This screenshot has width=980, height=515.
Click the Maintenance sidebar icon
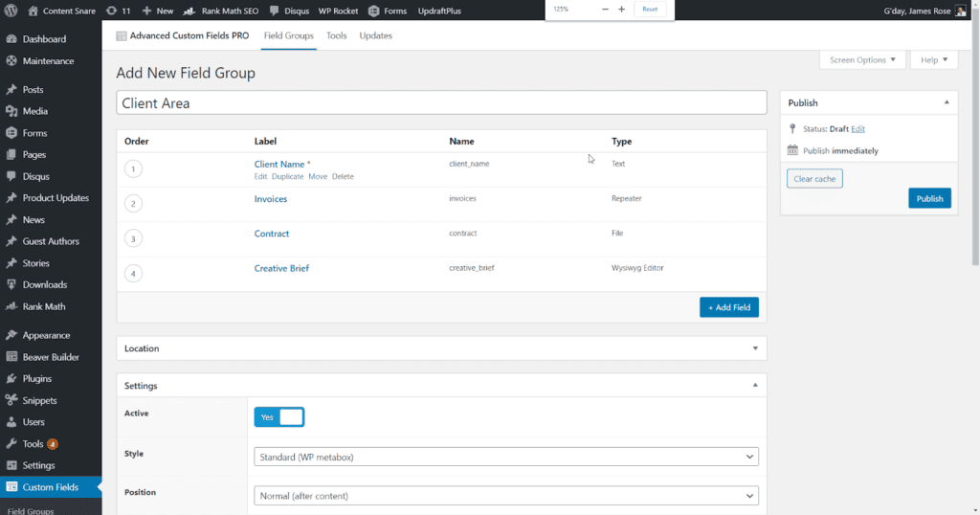click(x=11, y=60)
